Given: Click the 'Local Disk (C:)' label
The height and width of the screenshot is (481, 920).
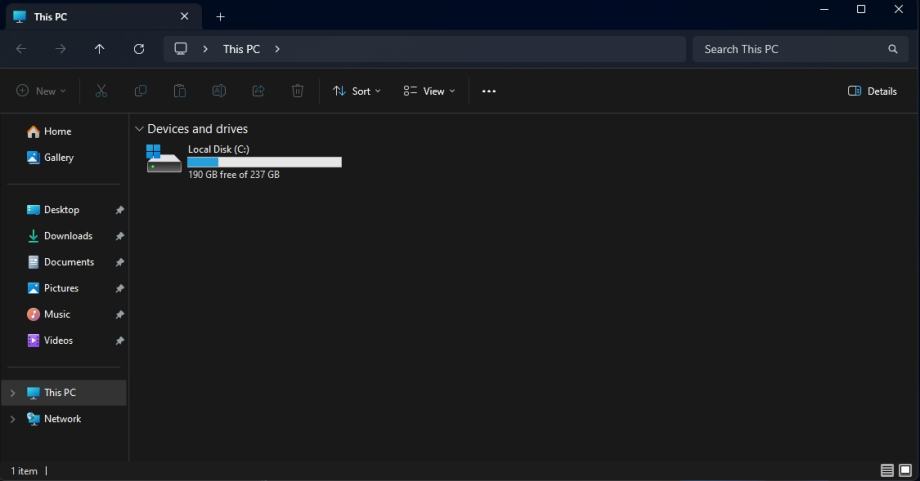Looking at the screenshot, I should coord(218,150).
